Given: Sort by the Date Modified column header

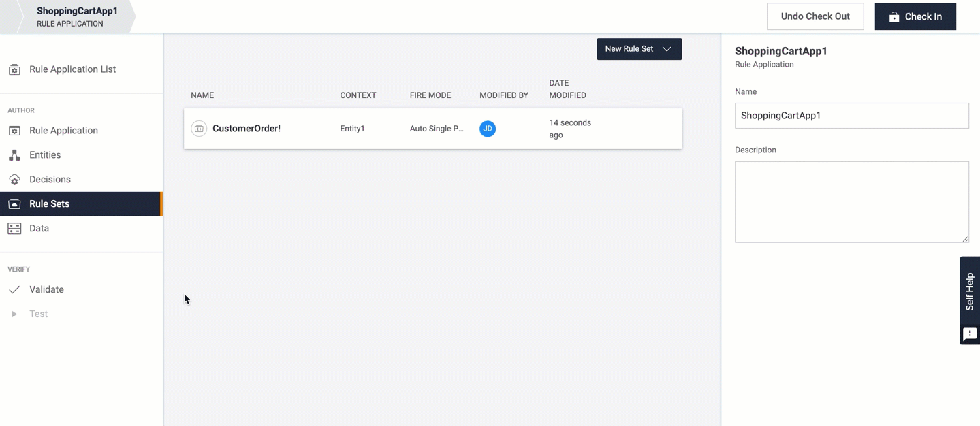Looking at the screenshot, I should click(567, 89).
